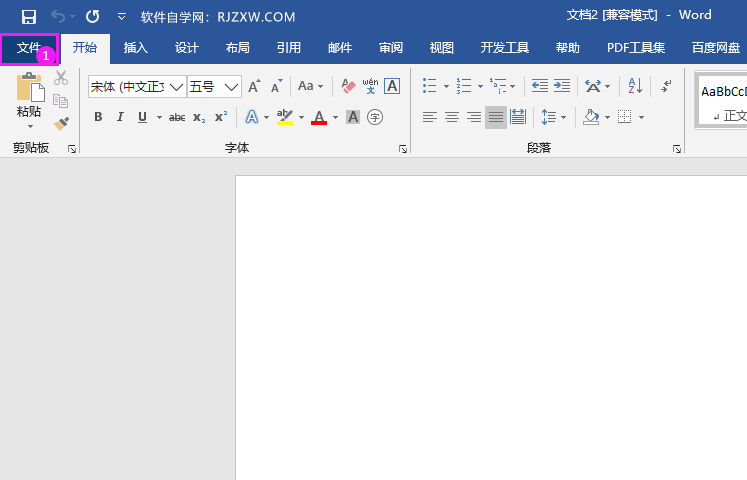Switch to the 视图 tab
The image size is (747, 480).
click(x=442, y=48)
